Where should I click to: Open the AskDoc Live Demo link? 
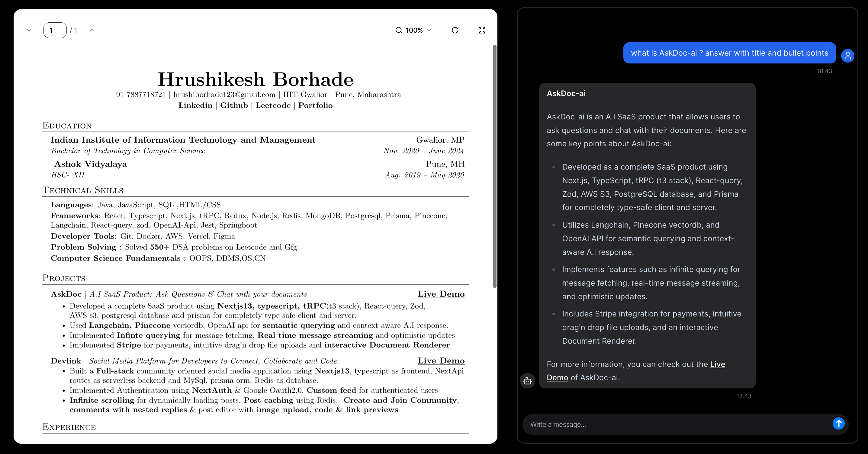pyautogui.click(x=441, y=294)
